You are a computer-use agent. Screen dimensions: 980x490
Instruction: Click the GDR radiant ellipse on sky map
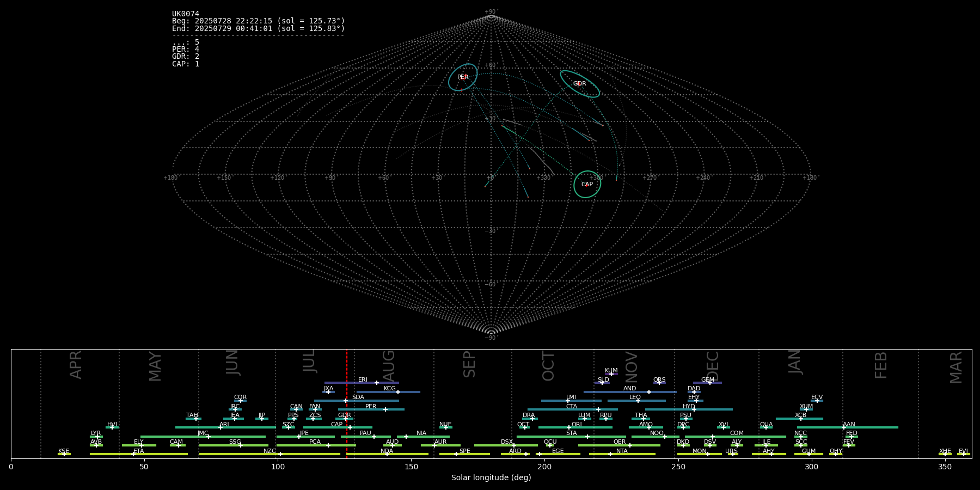click(580, 84)
